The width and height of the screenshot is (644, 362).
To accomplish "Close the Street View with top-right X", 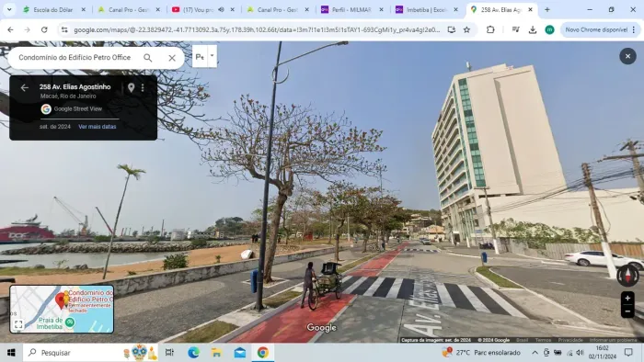I will point(627,56).
